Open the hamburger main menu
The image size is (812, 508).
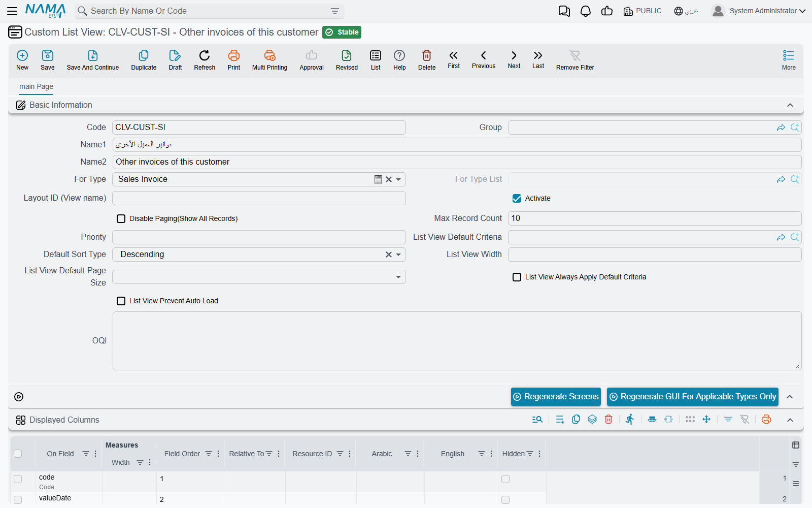point(12,11)
